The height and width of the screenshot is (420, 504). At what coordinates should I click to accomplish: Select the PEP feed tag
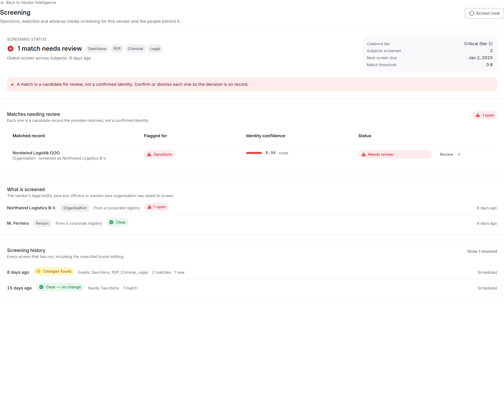tap(117, 49)
